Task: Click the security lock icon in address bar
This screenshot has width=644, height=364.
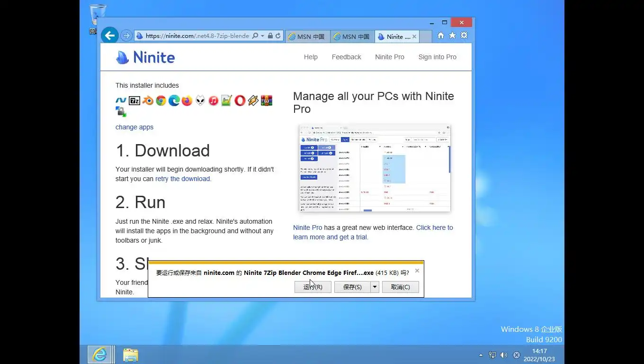Action: click(270, 36)
